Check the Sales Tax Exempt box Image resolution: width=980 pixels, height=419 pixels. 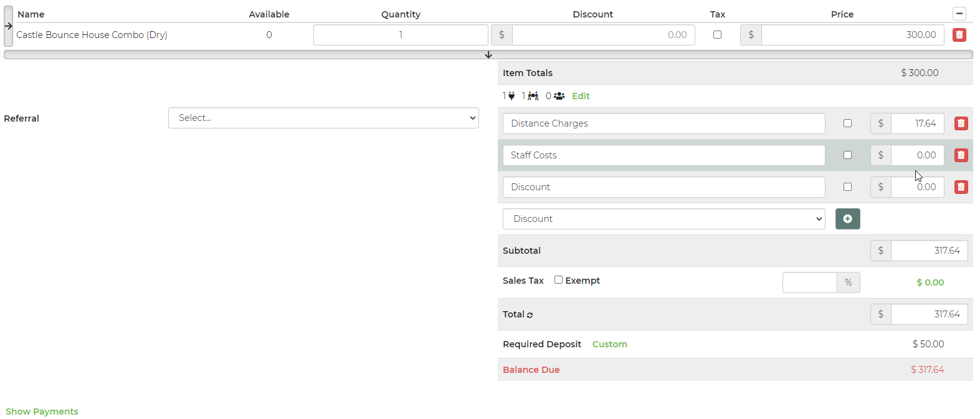[x=558, y=280]
